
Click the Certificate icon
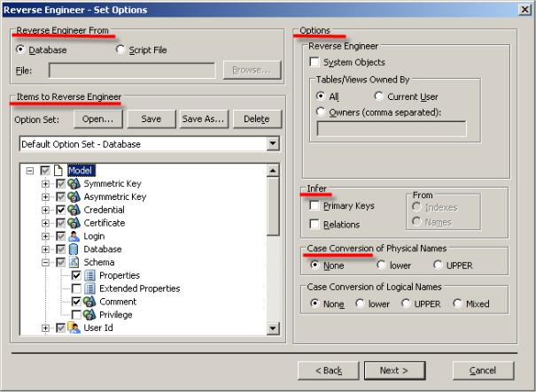coord(74,223)
